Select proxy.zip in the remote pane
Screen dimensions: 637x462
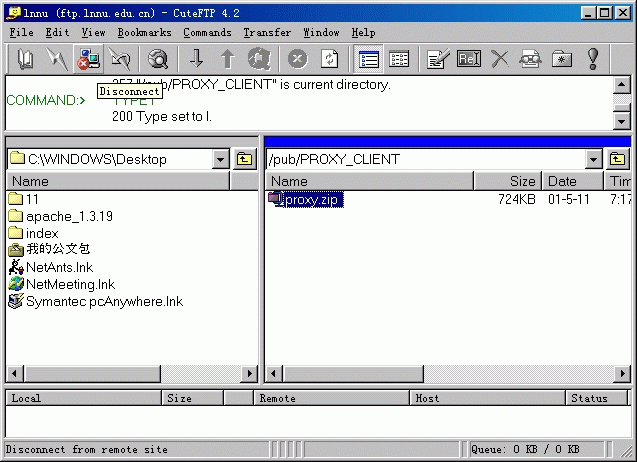306,200
